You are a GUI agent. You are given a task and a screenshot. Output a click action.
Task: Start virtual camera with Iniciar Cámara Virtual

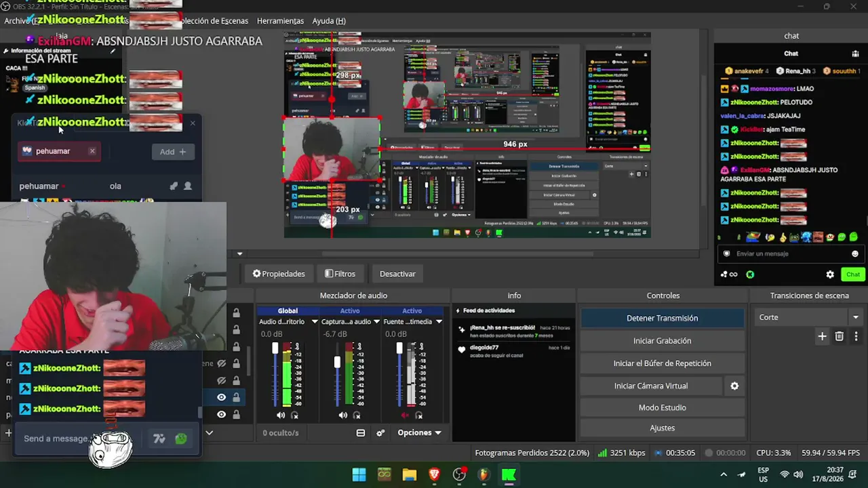(x=651, y=386)
